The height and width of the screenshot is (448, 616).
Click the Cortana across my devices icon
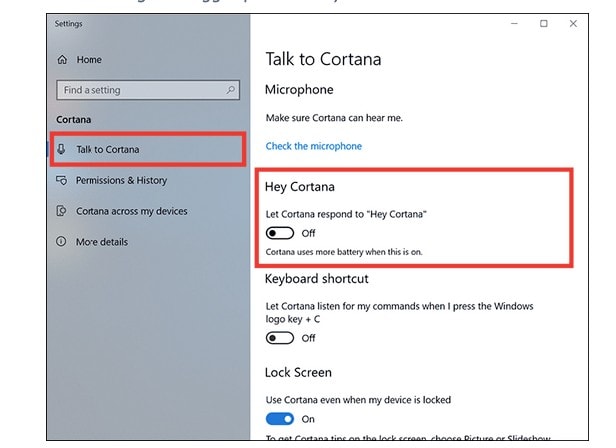coord(61,211)
